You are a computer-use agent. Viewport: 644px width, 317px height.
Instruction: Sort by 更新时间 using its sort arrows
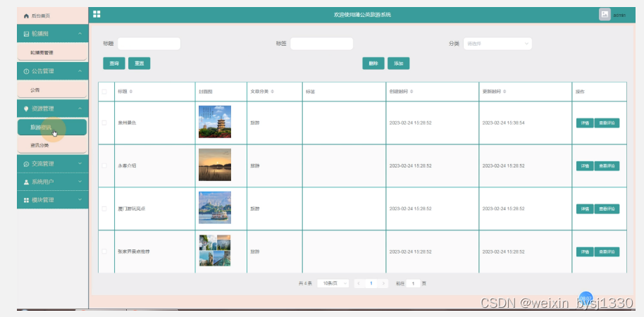pos(504,92)
